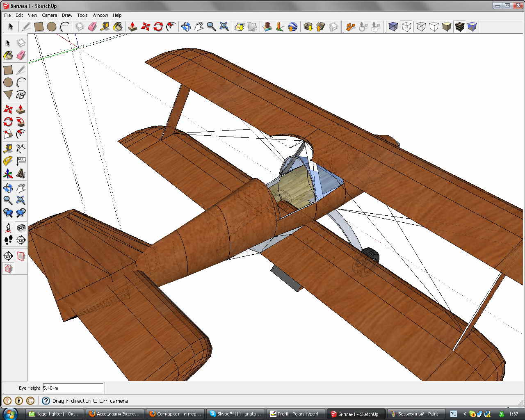This screenshot has height=420, width=525.
Task: Show hidden system tray icons
Action: 464,414
